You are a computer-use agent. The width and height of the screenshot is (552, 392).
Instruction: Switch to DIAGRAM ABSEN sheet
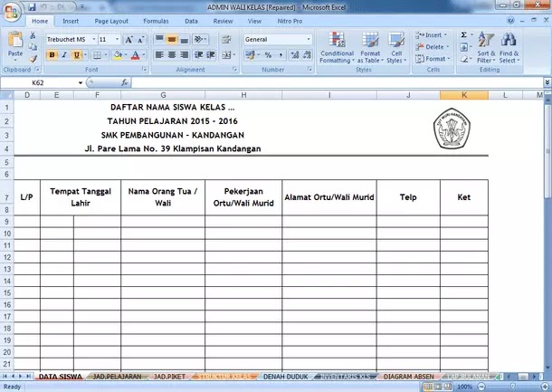pos(408,377)
